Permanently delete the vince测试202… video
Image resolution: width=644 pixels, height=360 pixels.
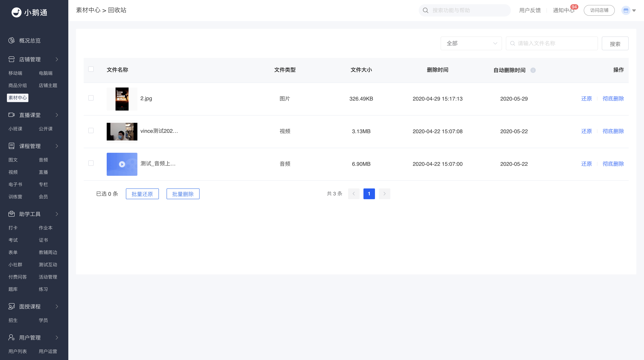click(x=613, y=131)
